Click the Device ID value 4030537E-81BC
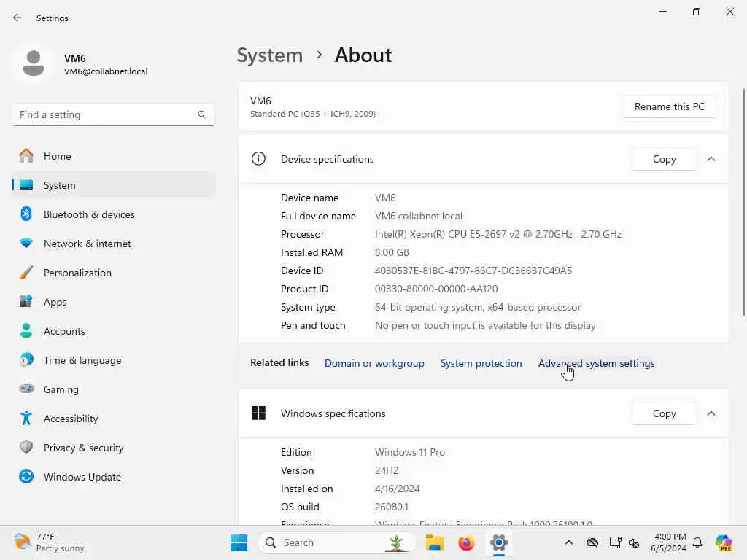The width and height of the screenshot is (747, 560). pyautogui.click(x=473, y=271)
